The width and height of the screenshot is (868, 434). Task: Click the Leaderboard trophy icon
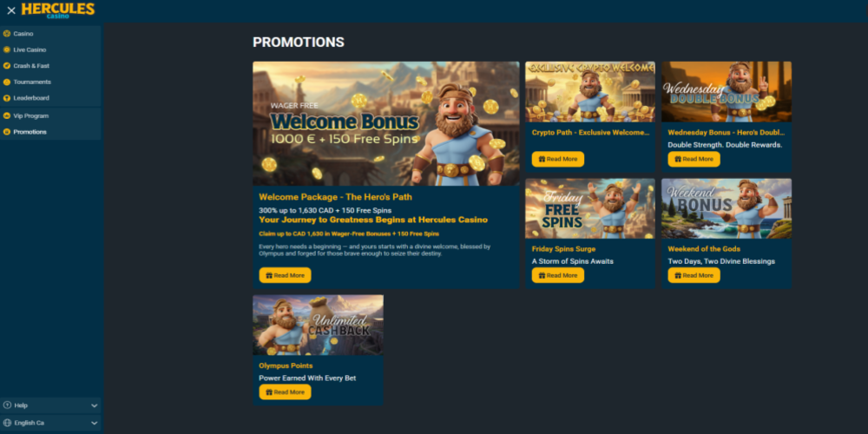7,98
